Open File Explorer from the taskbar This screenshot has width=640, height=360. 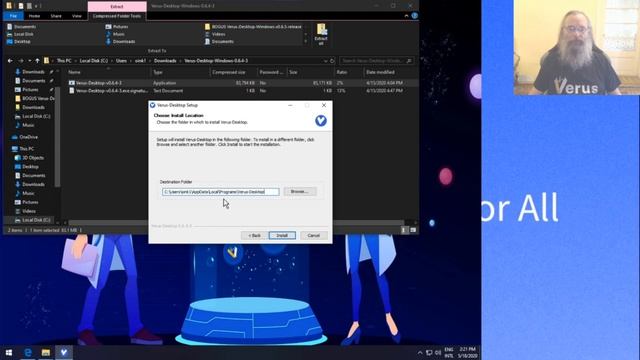click(x=46, y=352)
